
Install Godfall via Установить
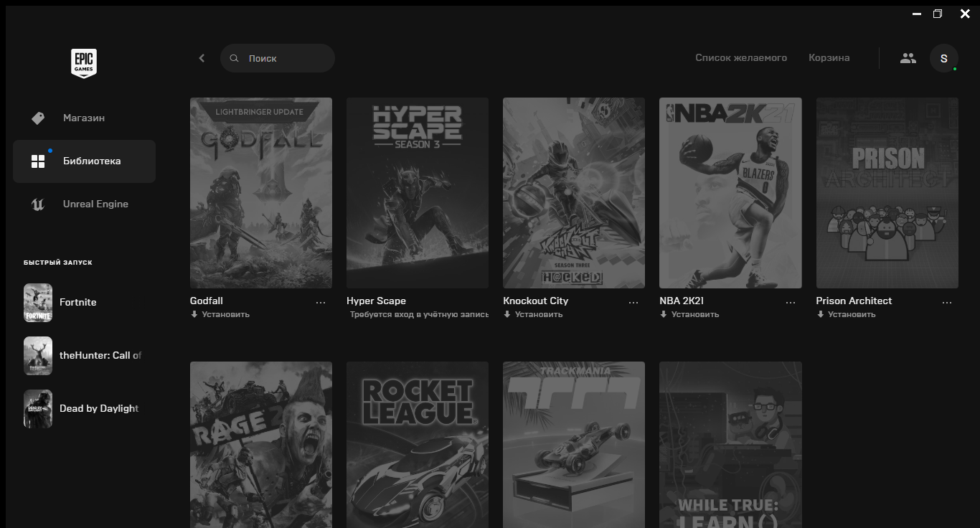coord(220,314)
